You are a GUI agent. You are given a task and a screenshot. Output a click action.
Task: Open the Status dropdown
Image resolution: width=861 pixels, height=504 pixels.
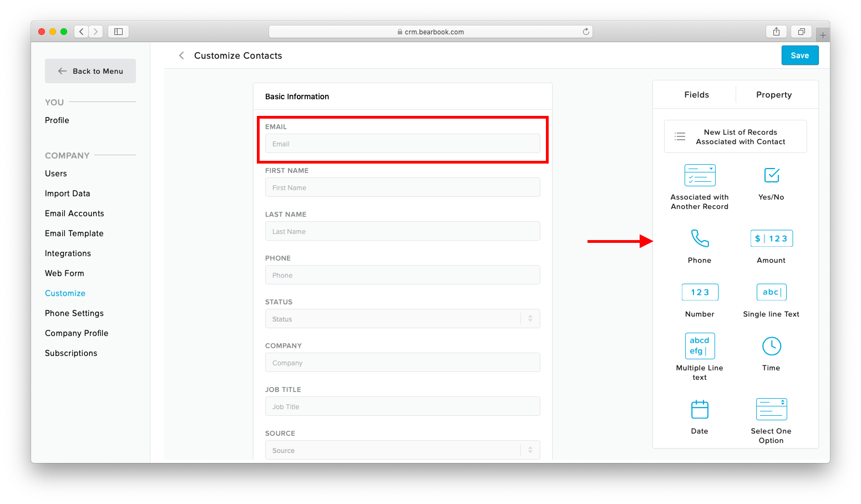click(403, 319)
